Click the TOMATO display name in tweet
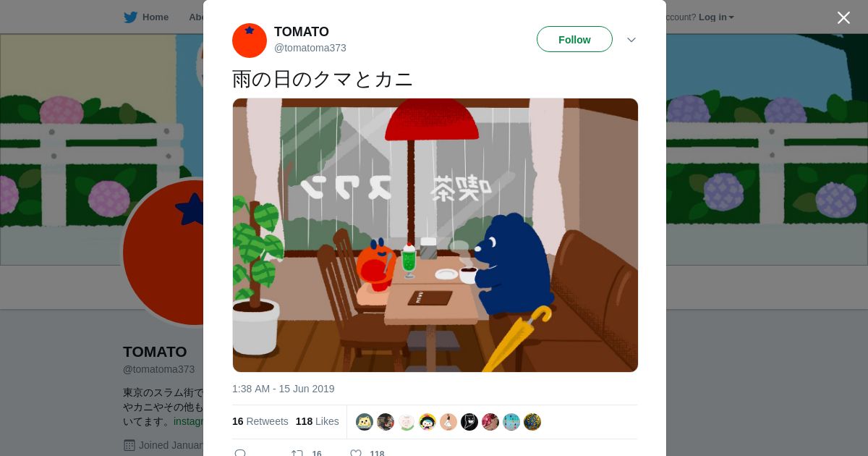Image resolution: width=868 pixels, height=456 pixels. (x=302, y=32)
